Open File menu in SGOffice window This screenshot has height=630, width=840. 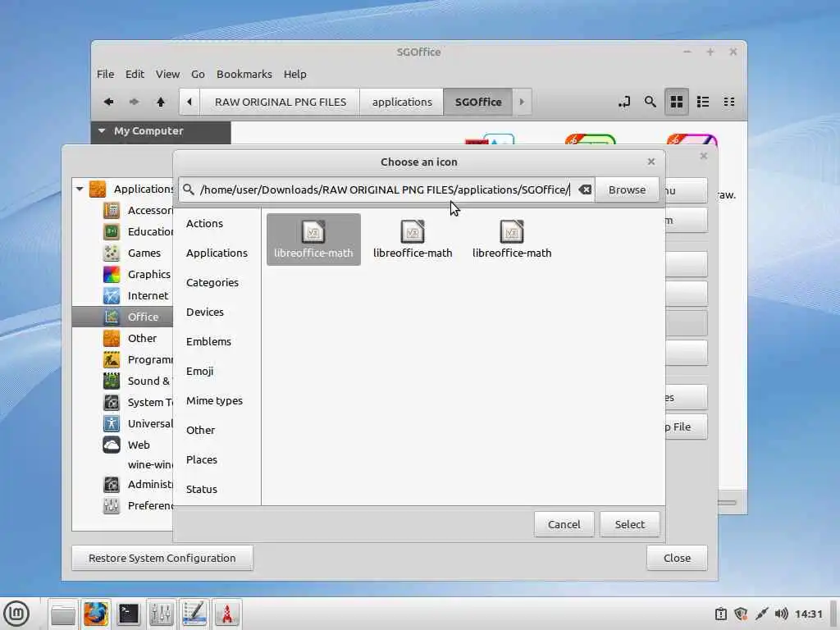[x=105, y=74]
